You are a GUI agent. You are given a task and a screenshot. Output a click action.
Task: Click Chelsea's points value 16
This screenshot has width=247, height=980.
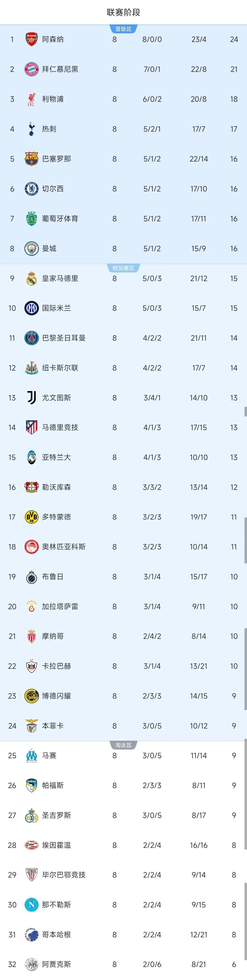point(234,189)
